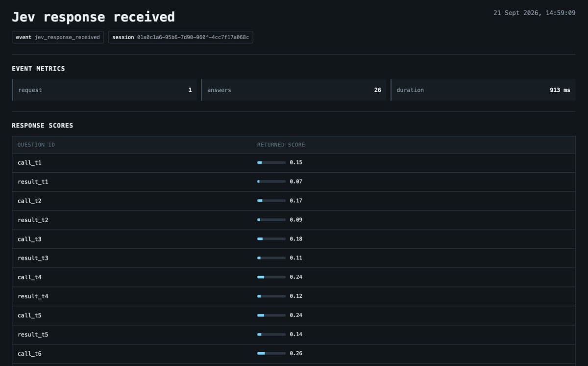Select the call_t5 row label

(x=29, y=315)
